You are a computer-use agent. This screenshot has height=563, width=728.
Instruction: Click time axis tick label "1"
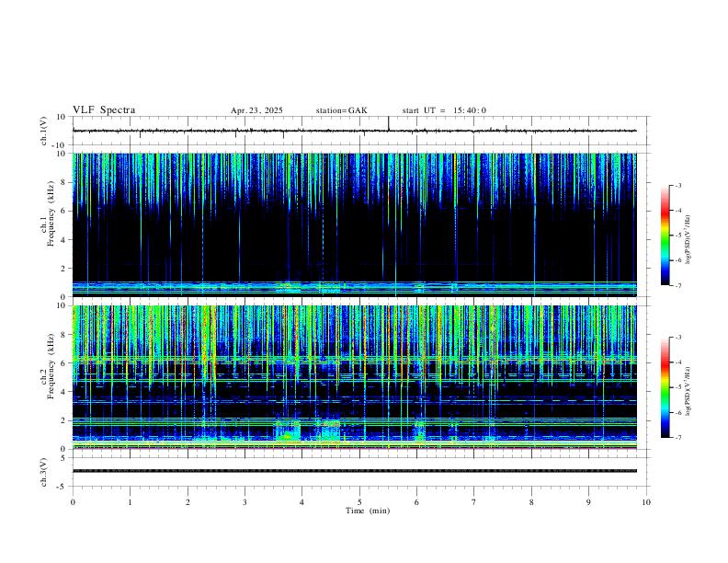coord(130,502)
